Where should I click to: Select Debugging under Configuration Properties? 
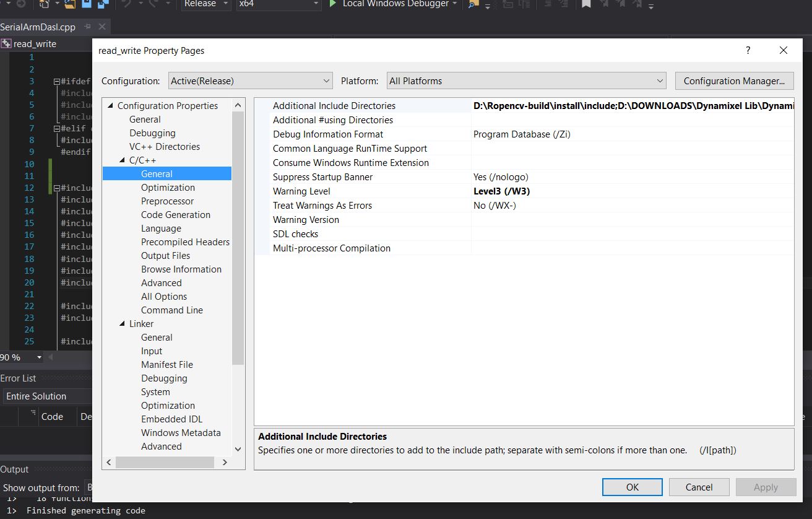pos(152,133)
